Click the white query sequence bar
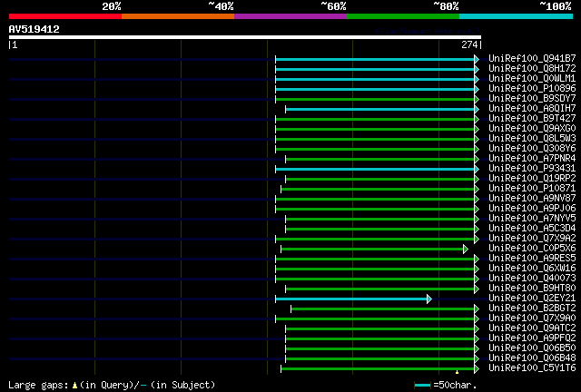The height and width of the screenshot is (392, 581). tap(245, 37)
